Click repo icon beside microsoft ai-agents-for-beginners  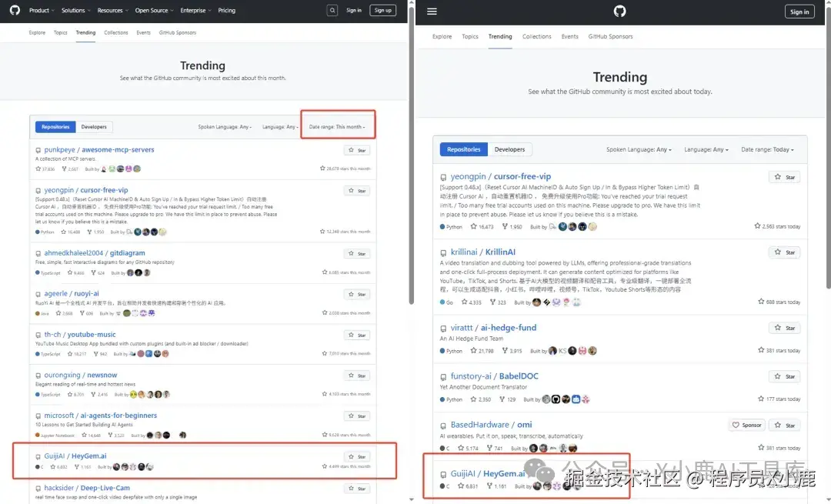pyautogui.click(x=38, y=416)
